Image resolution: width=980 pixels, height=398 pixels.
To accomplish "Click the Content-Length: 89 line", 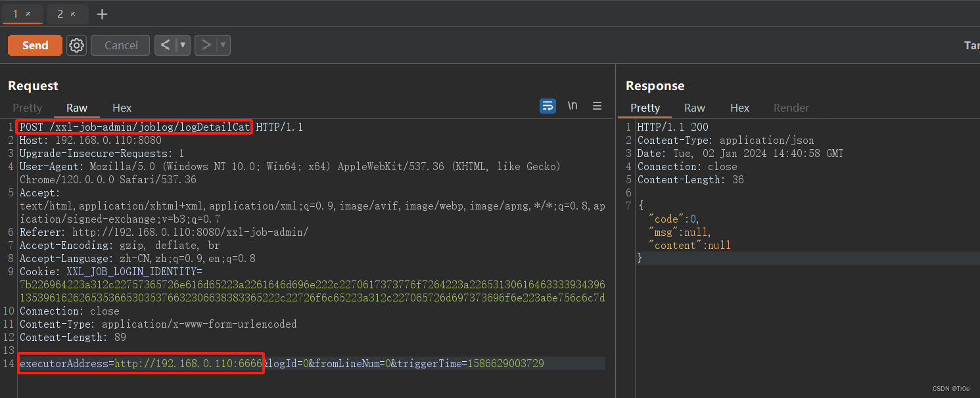I will point(72,337).
